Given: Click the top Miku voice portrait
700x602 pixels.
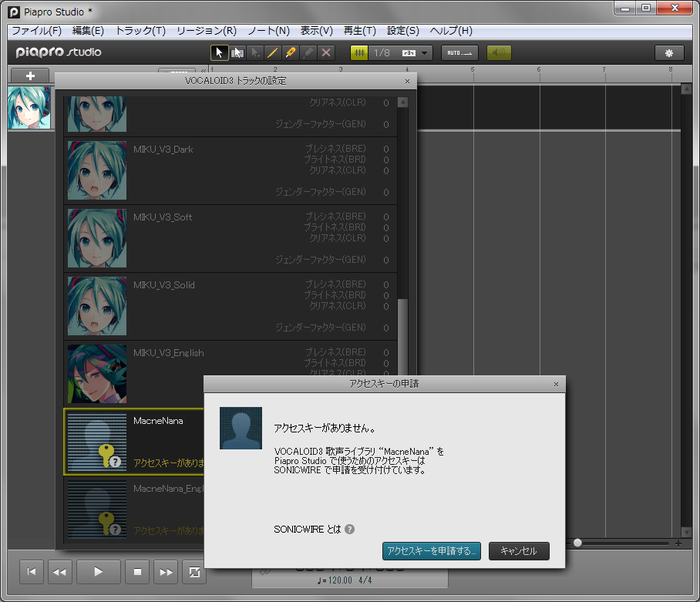Looking at the screenshot, I should pos(97,114).
